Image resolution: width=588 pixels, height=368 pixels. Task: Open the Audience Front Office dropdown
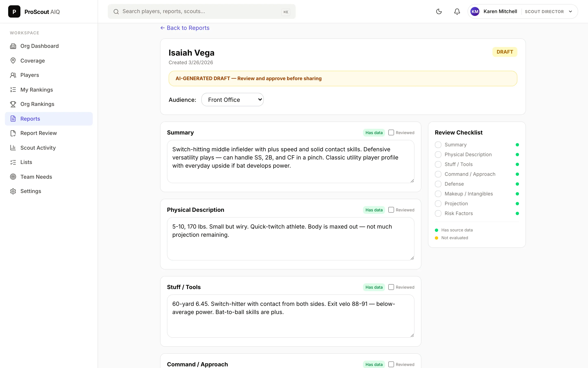(232, 100)
